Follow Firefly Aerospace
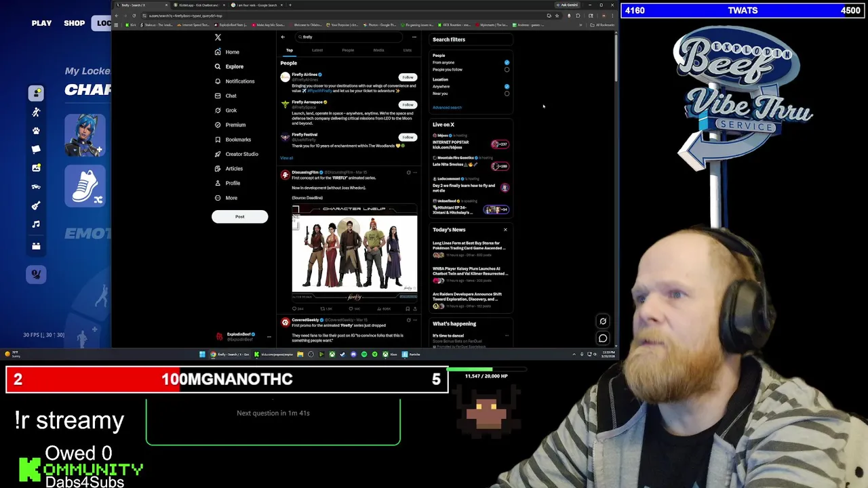Viewport: 868px width, 488px height. (408, 105)
